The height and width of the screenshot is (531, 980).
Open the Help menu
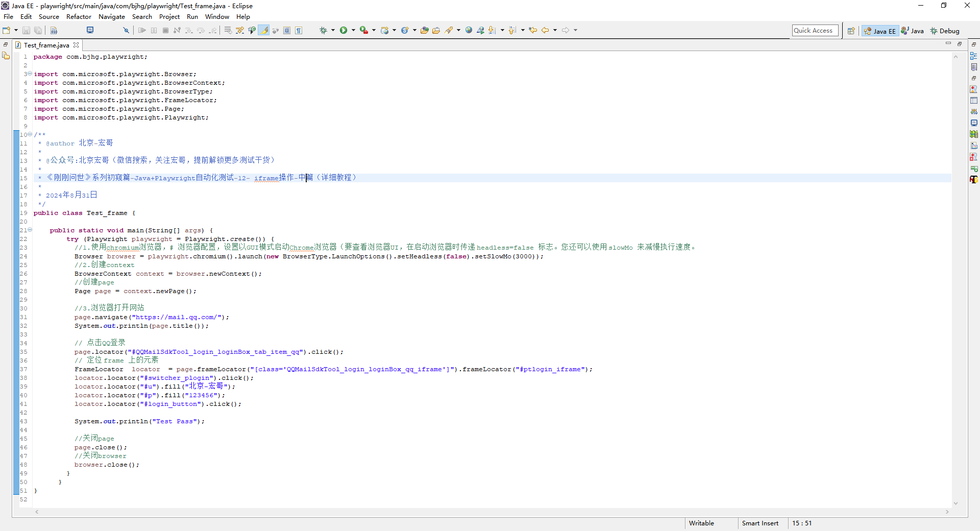point(243,17)
